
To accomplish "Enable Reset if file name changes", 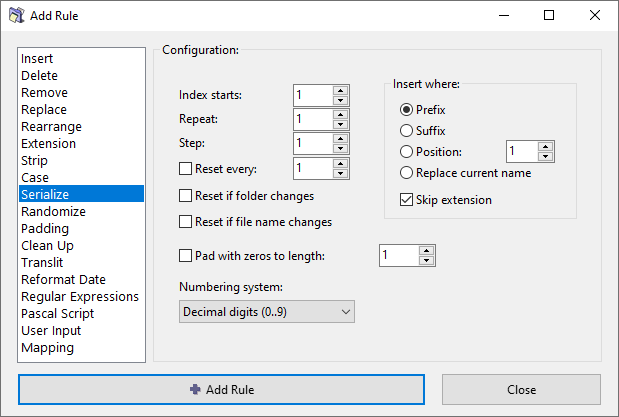I will [x=185, y=222].
